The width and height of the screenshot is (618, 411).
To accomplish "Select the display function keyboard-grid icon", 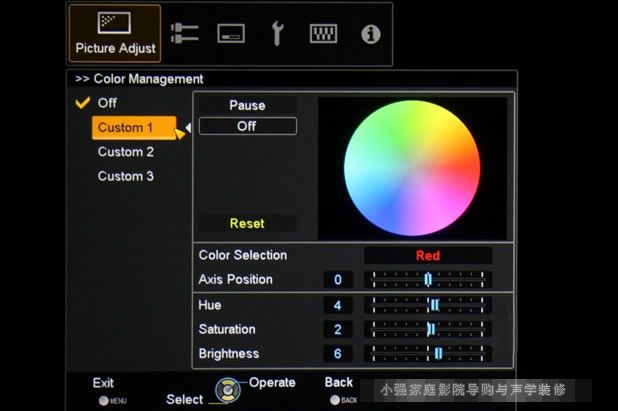I will 323,34.
